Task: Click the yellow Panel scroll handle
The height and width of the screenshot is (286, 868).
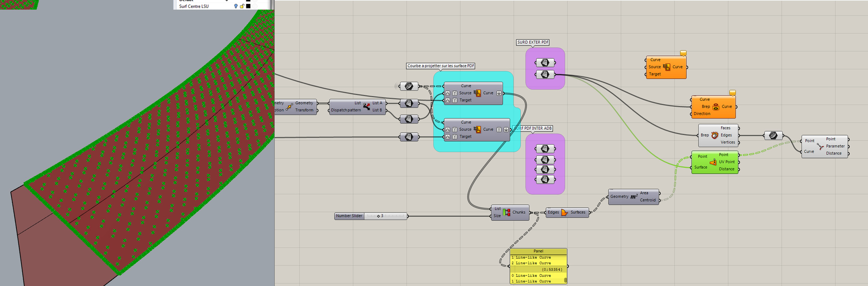Action: (565, 281)
